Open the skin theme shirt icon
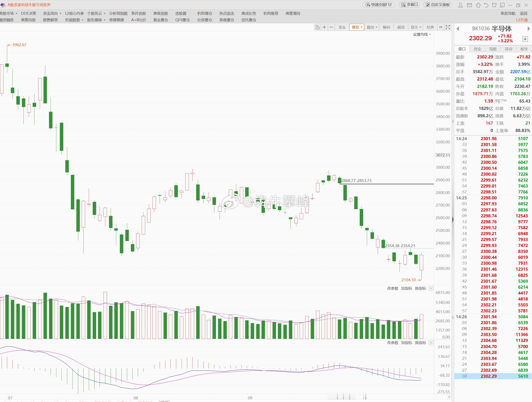The height and width of the screenshot is (402, 532). point(494,5)
